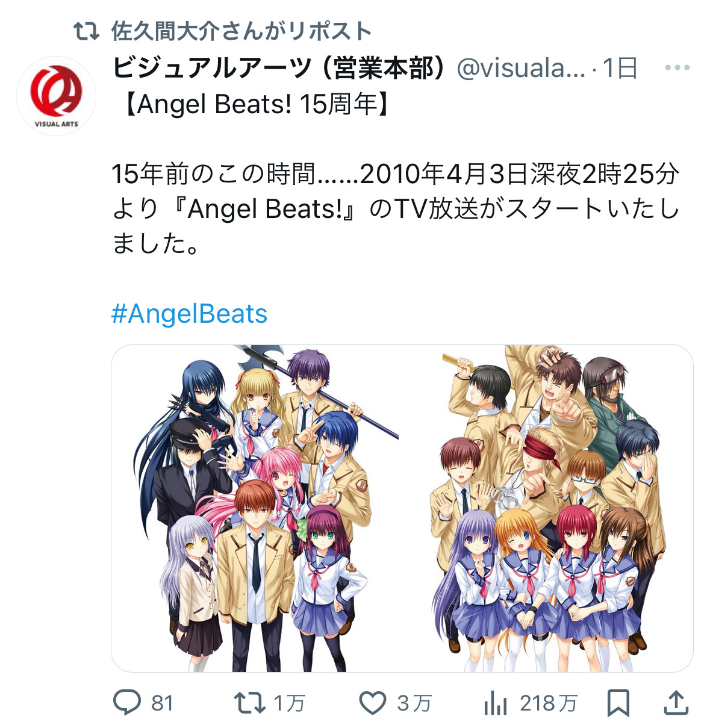Open the reply bubble icon

(x=127, y=702)
